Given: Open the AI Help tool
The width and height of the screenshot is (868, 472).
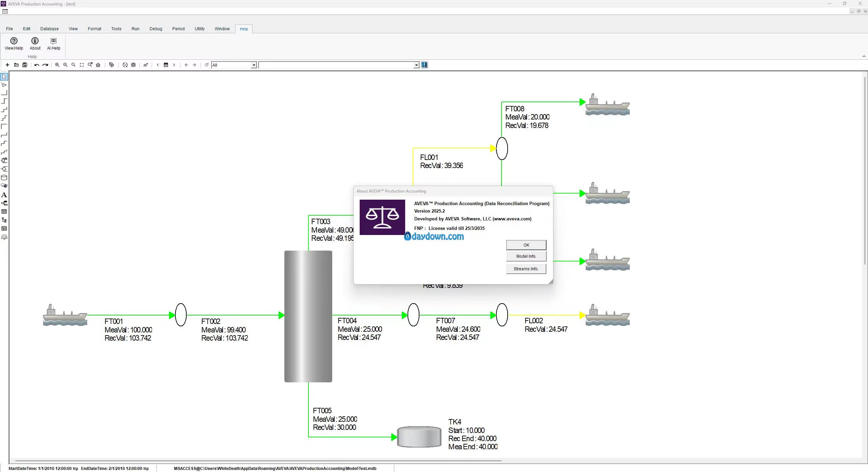Looking at the screenshot, I should [x=54, y=41].
